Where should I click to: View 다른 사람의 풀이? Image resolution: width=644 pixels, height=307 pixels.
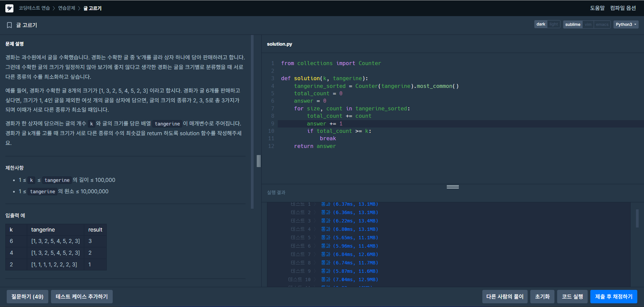click(x=505, y=297)
